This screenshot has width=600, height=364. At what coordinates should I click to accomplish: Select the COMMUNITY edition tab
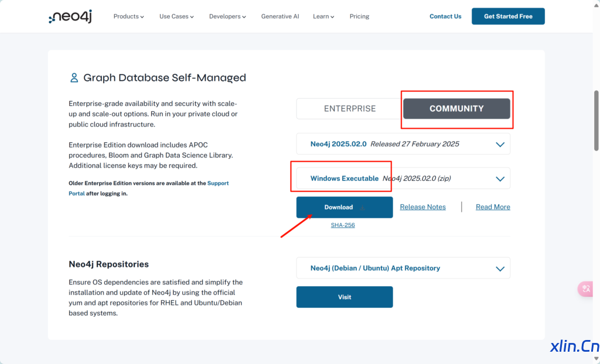click(x=456, y=109)
